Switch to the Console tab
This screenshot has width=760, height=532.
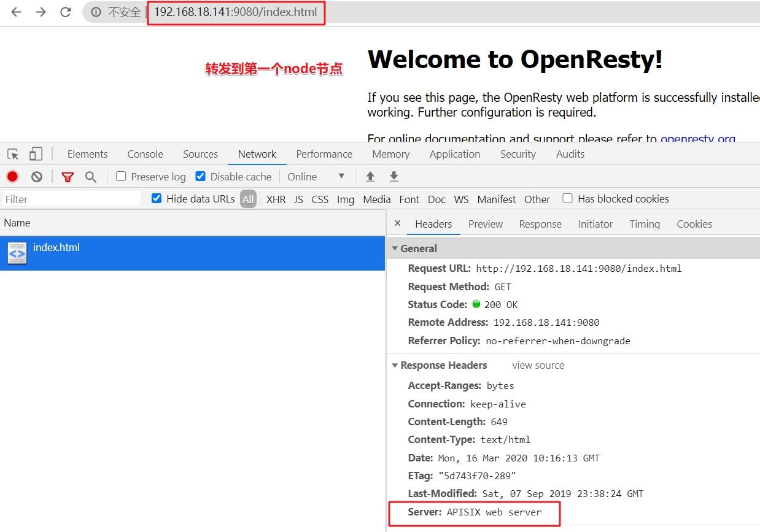(145, 154)
